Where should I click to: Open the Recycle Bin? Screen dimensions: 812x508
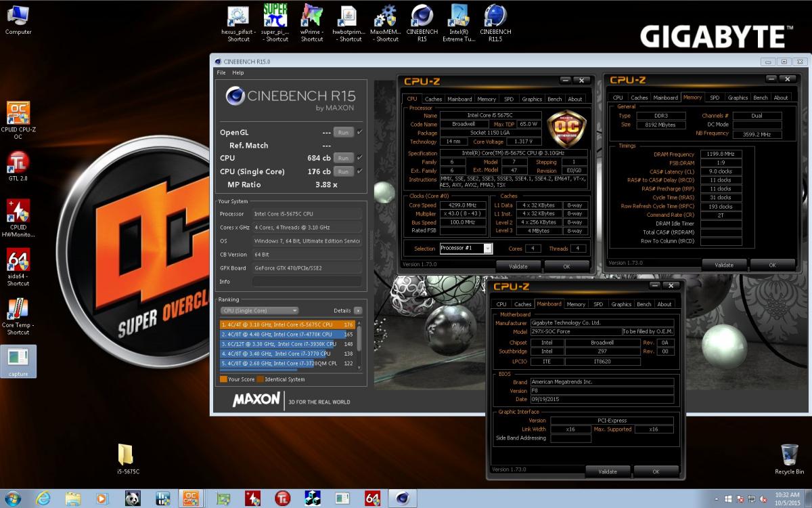(789, 456)
